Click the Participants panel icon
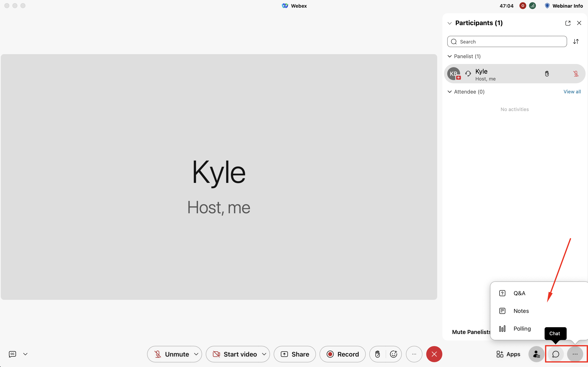The height and width of the screenshot is (367, 588). point(536,354)
